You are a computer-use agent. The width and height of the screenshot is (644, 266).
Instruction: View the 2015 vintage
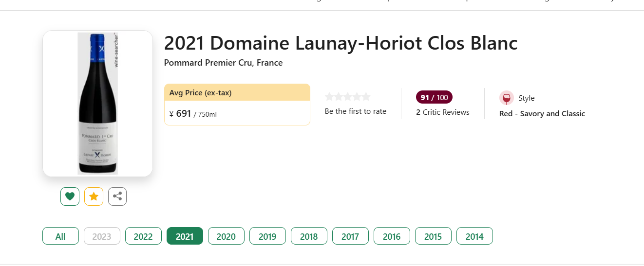(433, 236)
